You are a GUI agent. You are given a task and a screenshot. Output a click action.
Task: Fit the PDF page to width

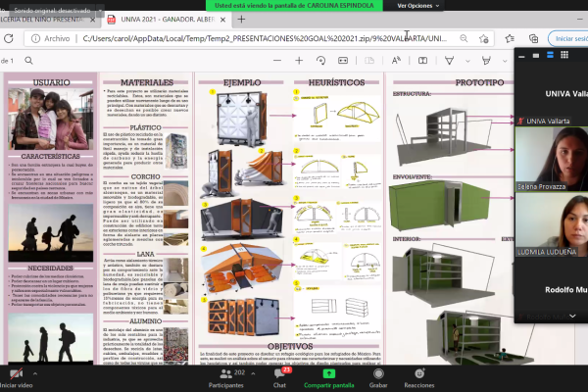pos(343,61)
